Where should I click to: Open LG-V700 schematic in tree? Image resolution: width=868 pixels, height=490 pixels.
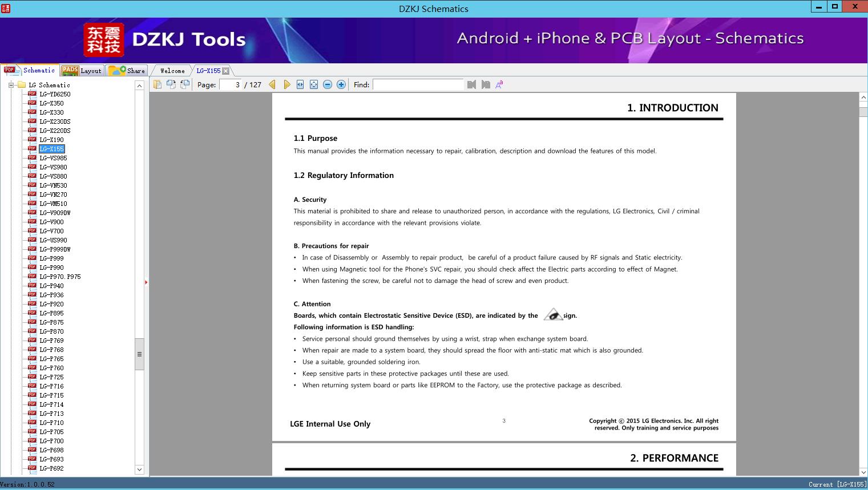pyautogui.click(x=51, y=231)
